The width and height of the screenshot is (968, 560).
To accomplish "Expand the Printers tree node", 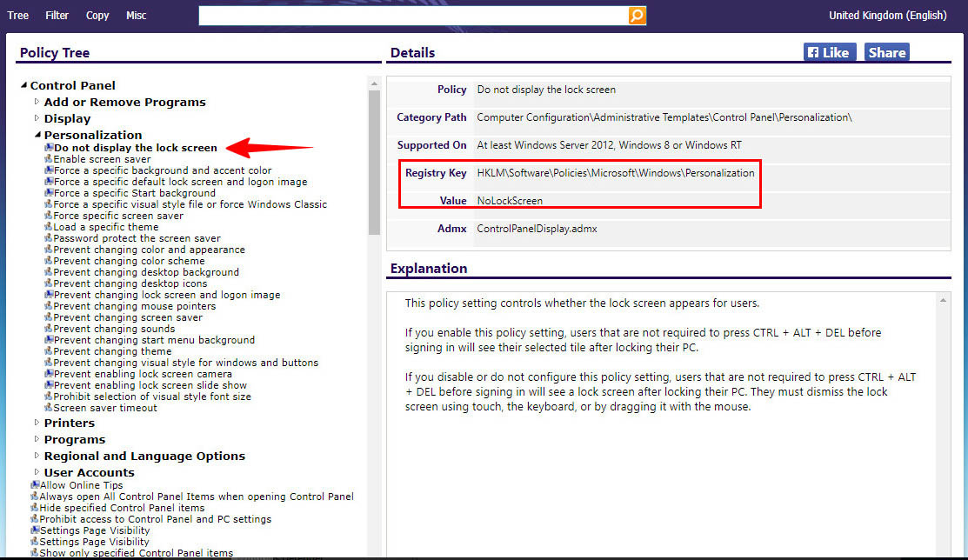I will 37,423.
